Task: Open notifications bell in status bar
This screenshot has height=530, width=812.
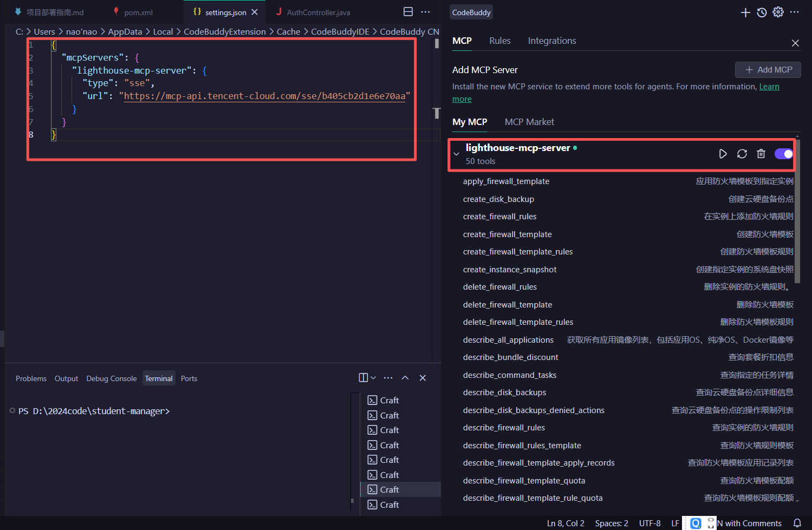Action: 797,523
